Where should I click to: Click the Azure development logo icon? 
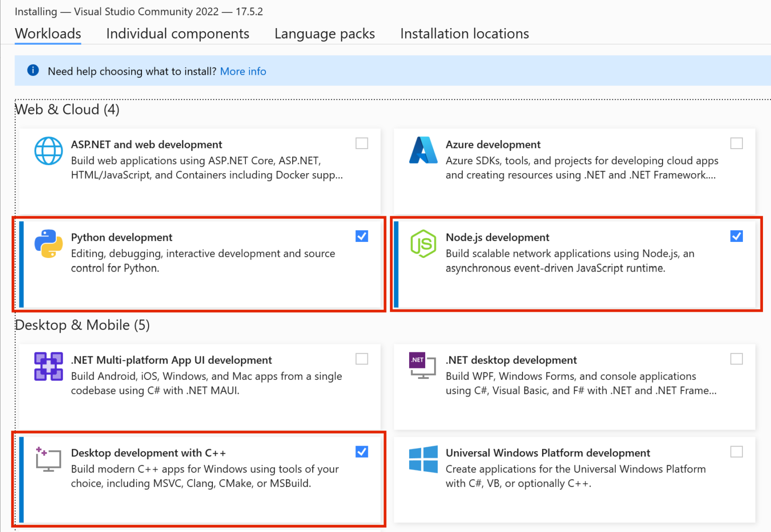coord(423,151)
